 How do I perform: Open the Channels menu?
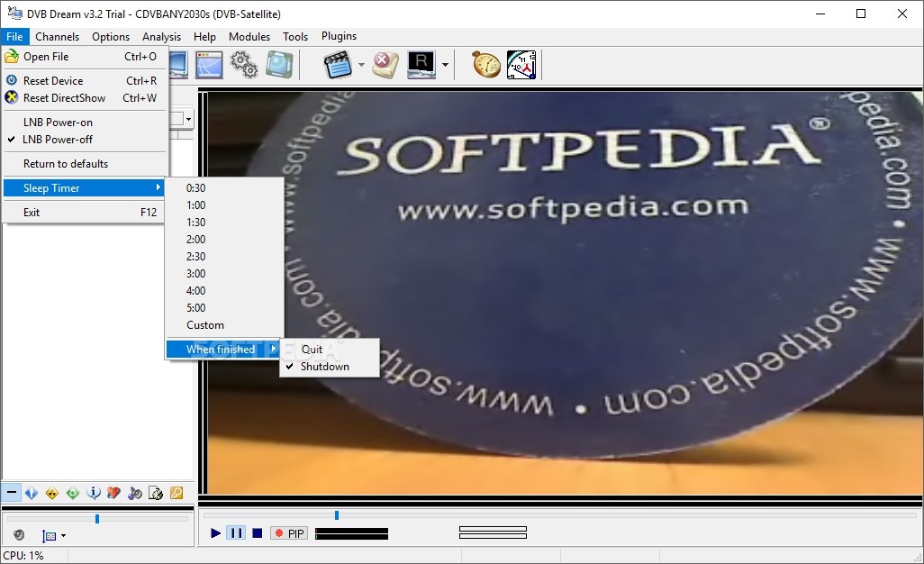57,37
